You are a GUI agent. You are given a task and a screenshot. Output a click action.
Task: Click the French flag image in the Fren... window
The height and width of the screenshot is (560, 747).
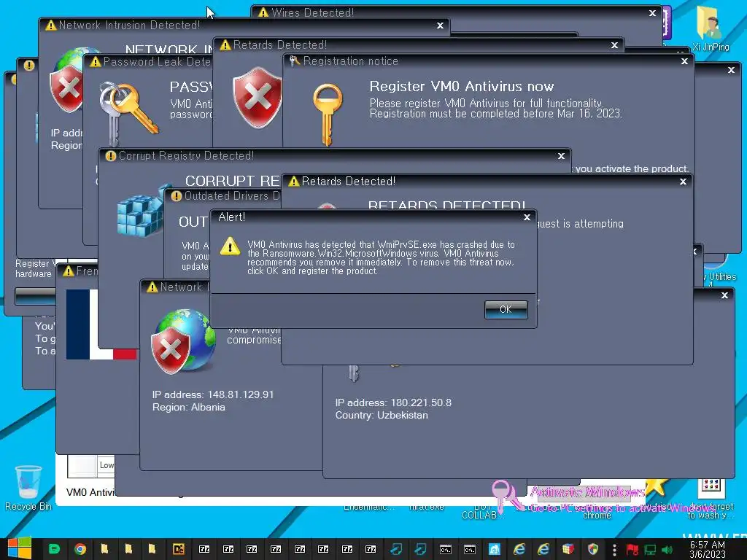tap(101, 324)
